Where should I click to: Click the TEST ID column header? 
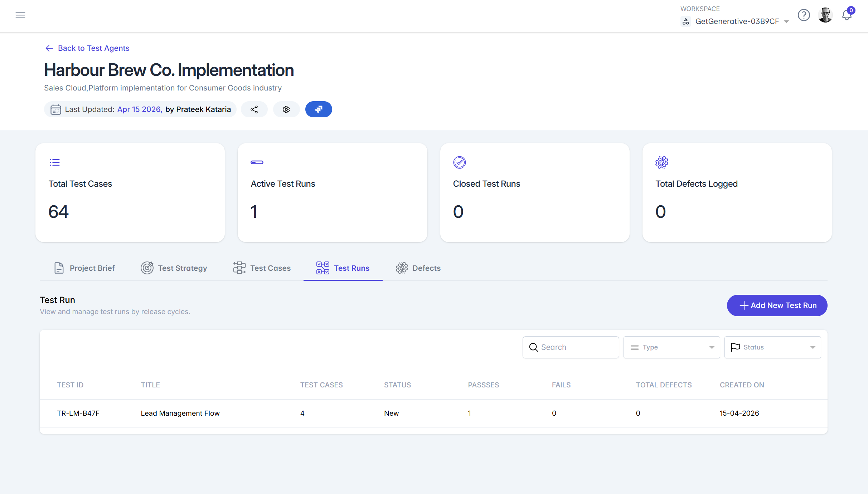[70, 385]
